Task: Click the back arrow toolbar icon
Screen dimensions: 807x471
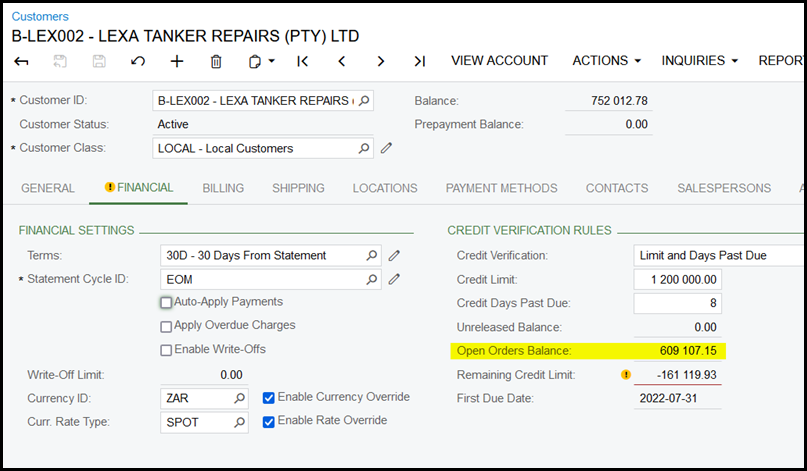Action: (21, 61)
